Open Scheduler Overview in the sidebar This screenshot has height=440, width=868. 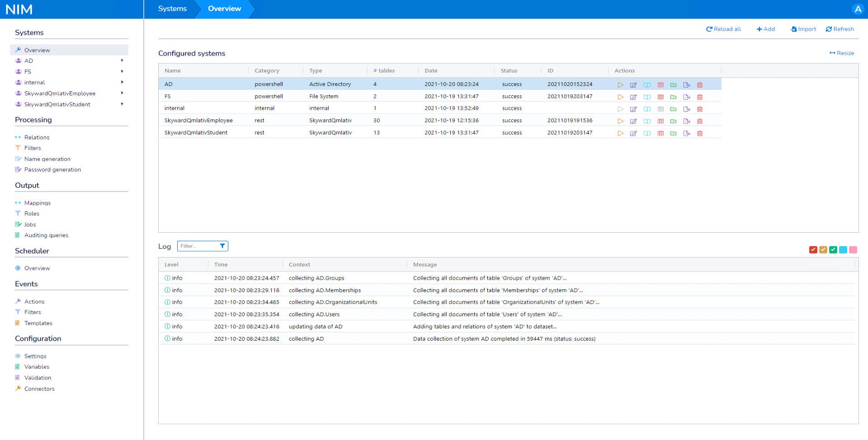[37, 268]
